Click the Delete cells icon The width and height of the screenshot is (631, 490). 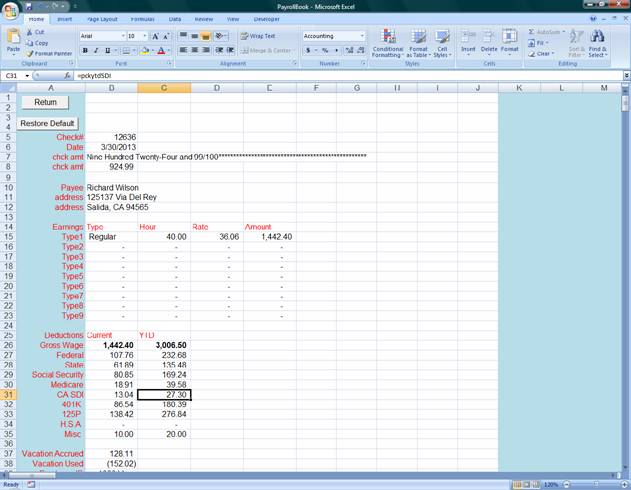pos(489,42)
